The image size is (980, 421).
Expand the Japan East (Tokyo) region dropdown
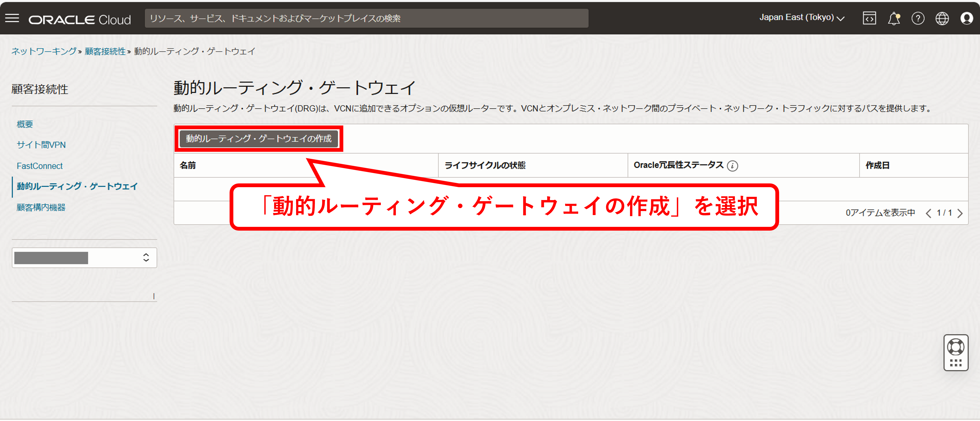tap(802, 18)
